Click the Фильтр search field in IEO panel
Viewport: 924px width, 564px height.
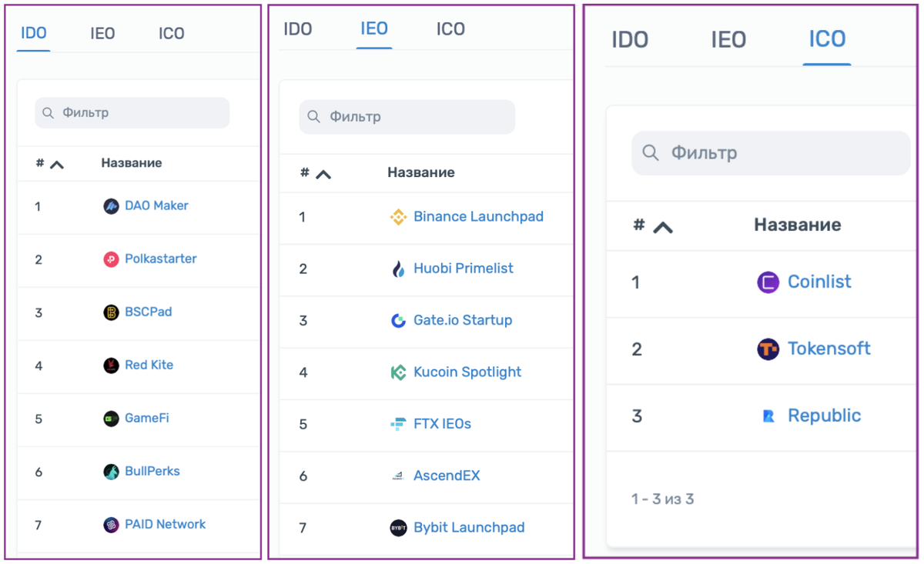(x=407, y=116)
